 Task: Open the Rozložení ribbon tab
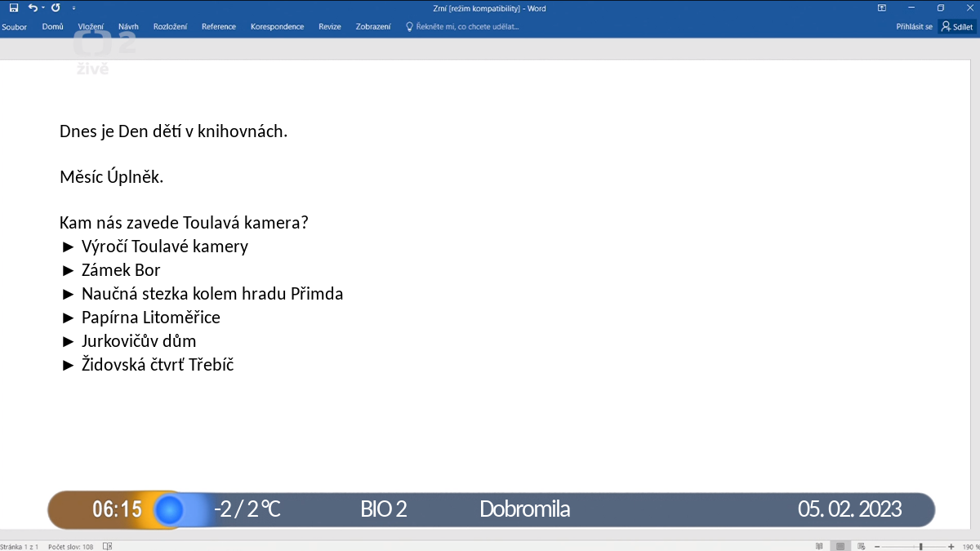[x=170, y=27]
